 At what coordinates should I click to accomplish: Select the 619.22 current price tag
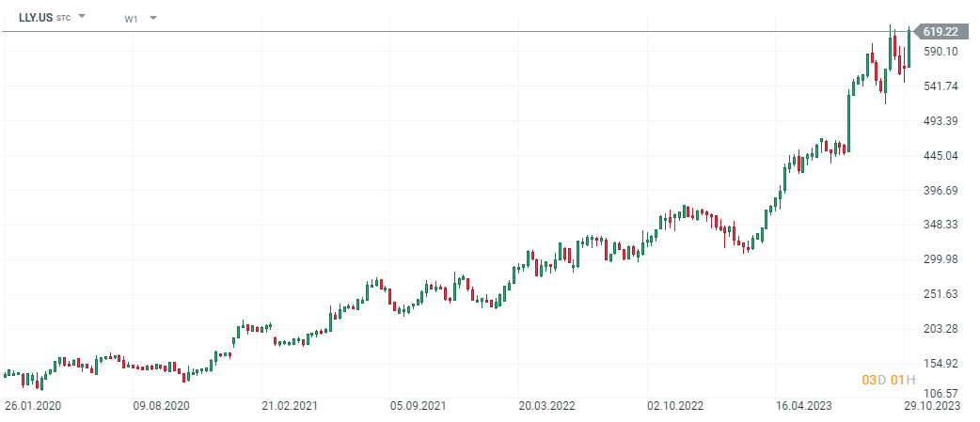click(x=940, y=32)
